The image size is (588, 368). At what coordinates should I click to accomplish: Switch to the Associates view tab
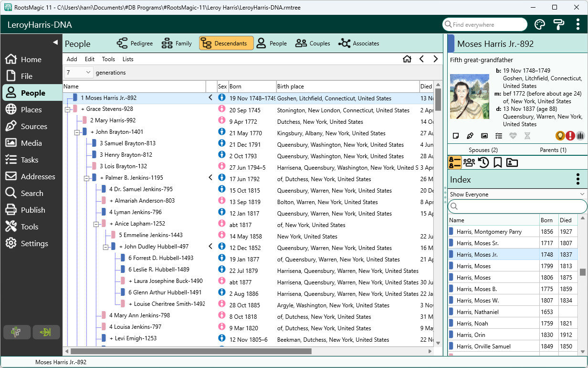pos(358,43)
